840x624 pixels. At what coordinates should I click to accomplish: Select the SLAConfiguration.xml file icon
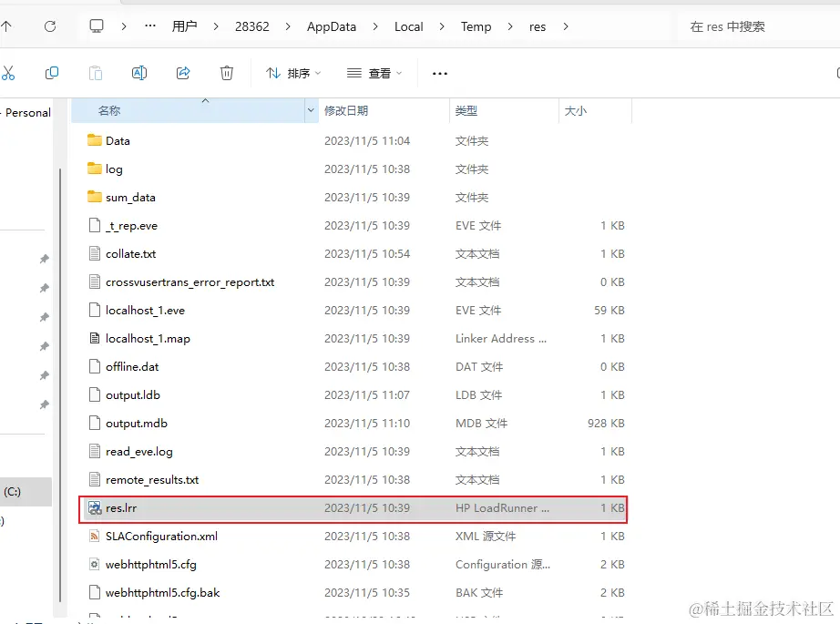94,537
